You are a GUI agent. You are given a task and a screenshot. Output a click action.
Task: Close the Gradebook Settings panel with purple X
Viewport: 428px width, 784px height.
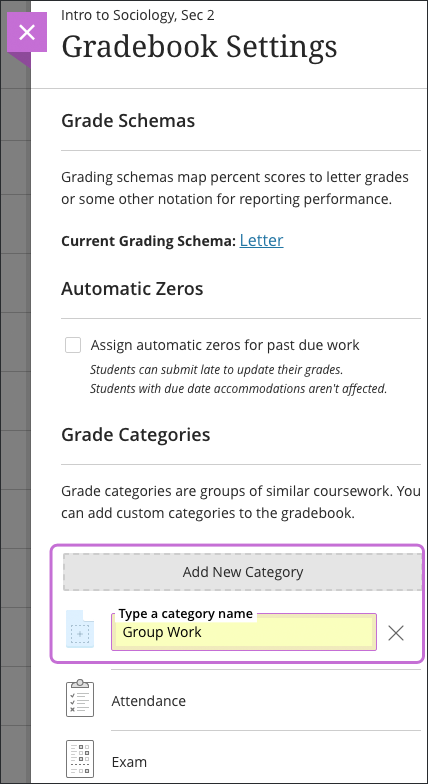(x=27, y=32)
